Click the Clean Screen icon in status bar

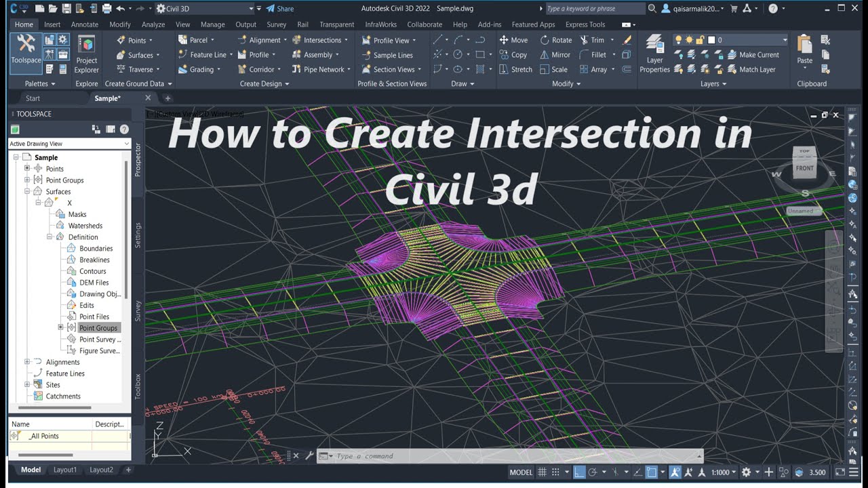click(840, 472)
